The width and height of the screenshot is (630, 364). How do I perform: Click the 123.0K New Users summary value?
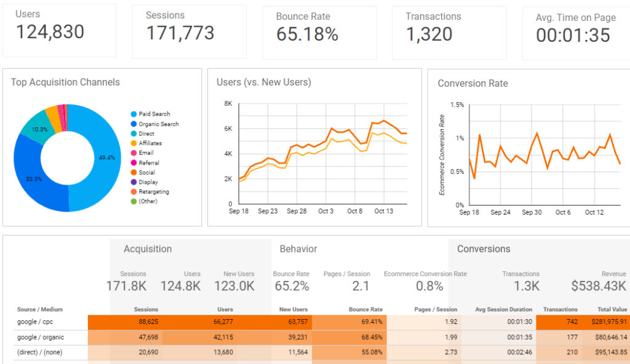click(234, 287)
